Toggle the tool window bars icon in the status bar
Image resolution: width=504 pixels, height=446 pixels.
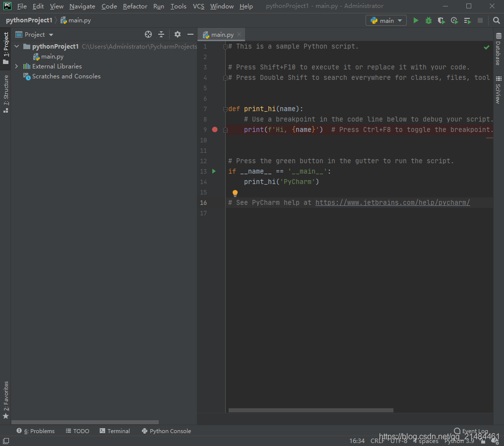point(6,441)
